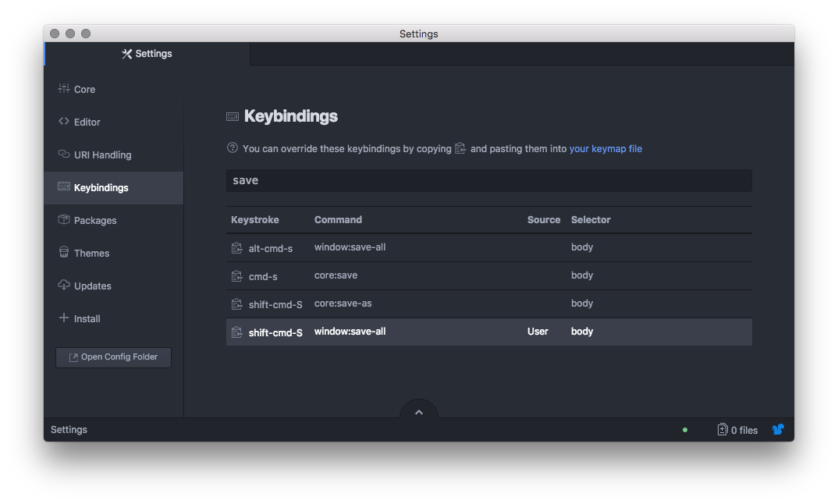Viewport: 838px width, 504px height.
Task: Switch to the Themes section
Action: click(x=114, y=254)
